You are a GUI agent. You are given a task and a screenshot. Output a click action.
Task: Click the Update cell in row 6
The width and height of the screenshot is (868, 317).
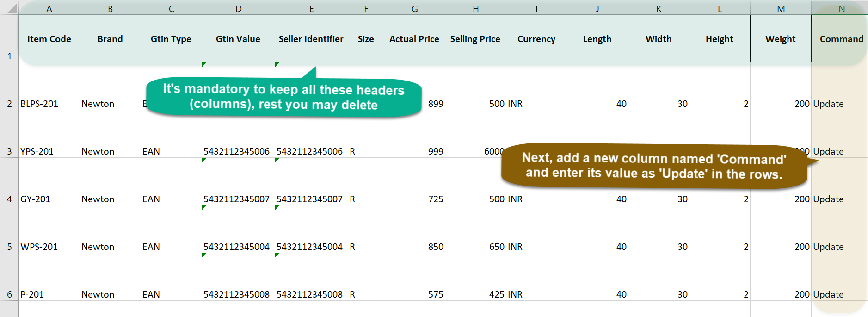839,277
